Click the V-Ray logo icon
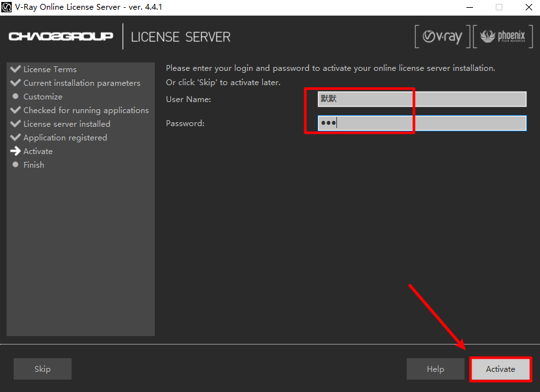The image size is (540, 392). click(442, 37)
